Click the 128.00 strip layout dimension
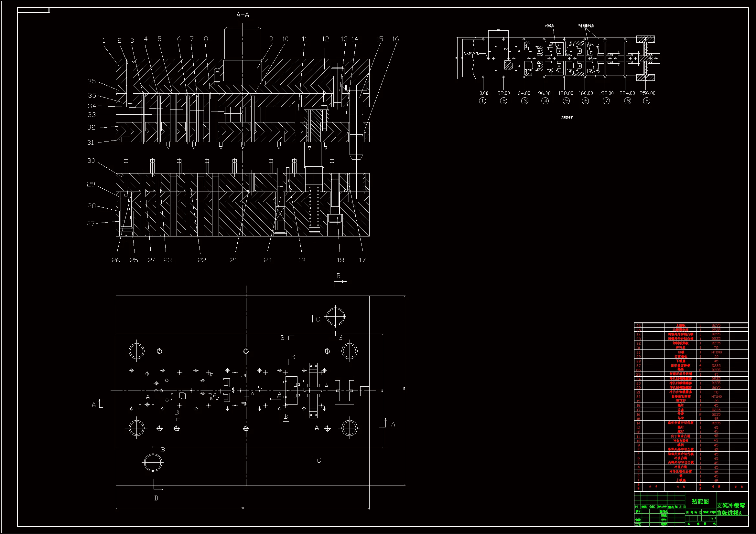The width and height of the screenshot is (756, 534). (x=565, y=93)
